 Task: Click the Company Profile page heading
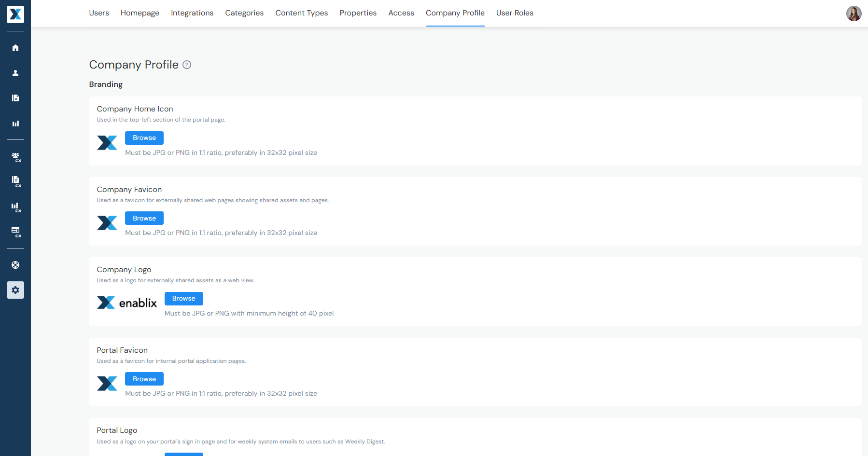(x=134, y=65)
